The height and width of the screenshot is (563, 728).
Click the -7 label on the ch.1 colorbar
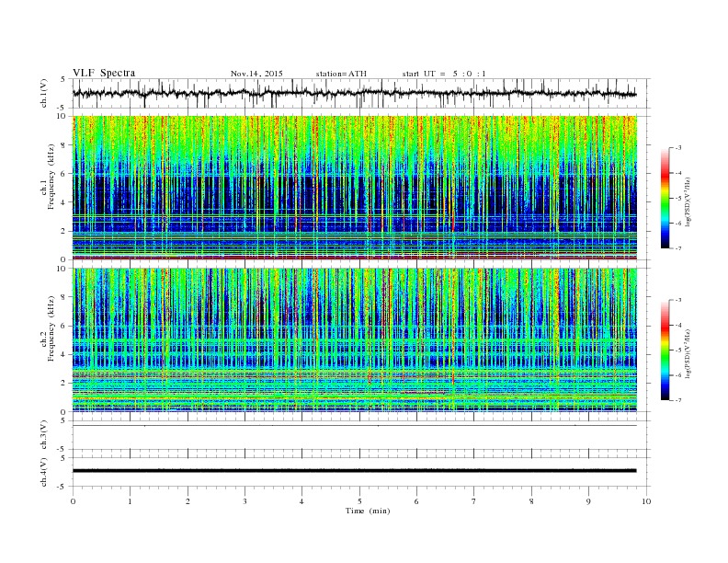tap(677, 248)
